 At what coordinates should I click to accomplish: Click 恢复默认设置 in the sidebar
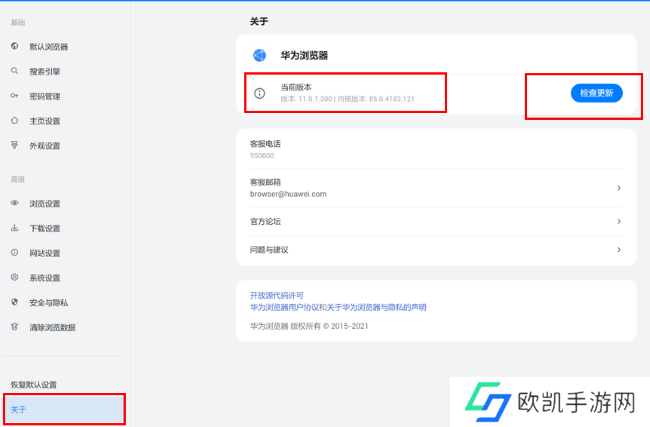point(34,385)
